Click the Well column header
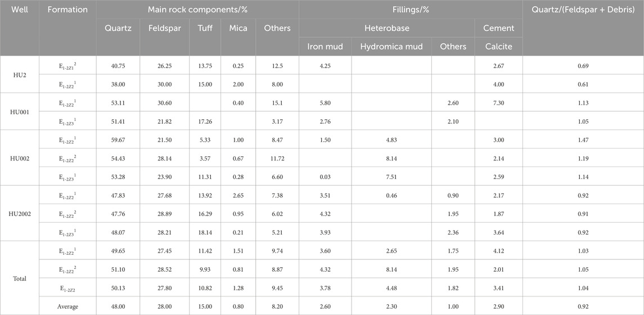The image size is (644, 315). [19, 10]
